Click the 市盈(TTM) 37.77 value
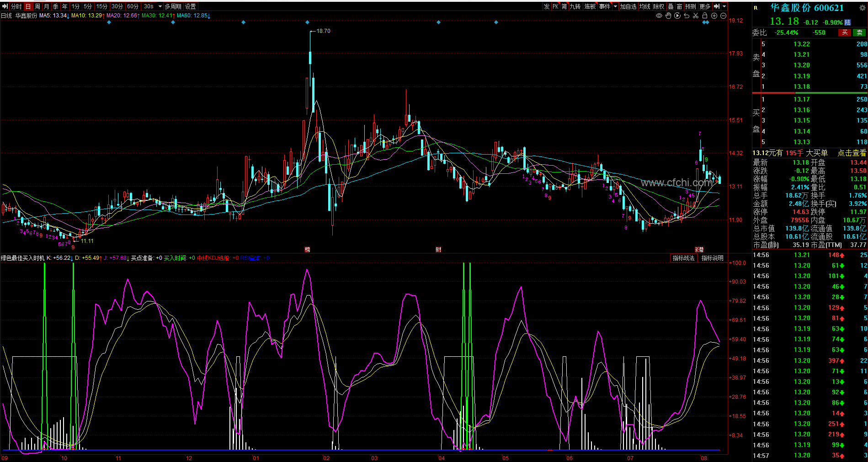Viewport: 868px width, 462px height. tap(858, 245)
